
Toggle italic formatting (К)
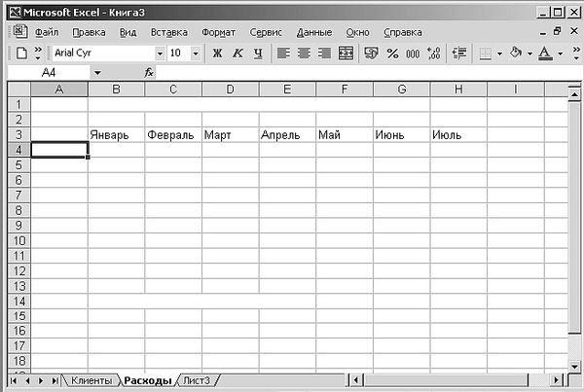click(x=237, y=53)
